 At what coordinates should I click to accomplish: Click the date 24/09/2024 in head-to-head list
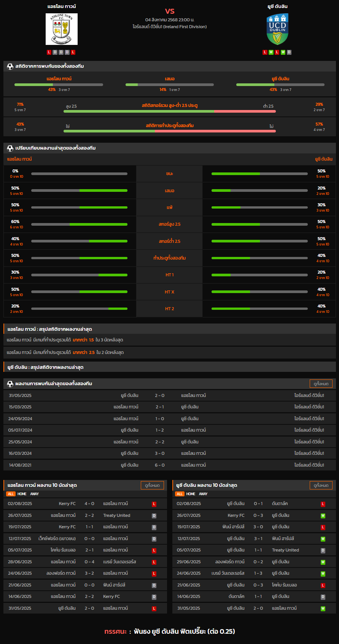click(x=20, y=419)
